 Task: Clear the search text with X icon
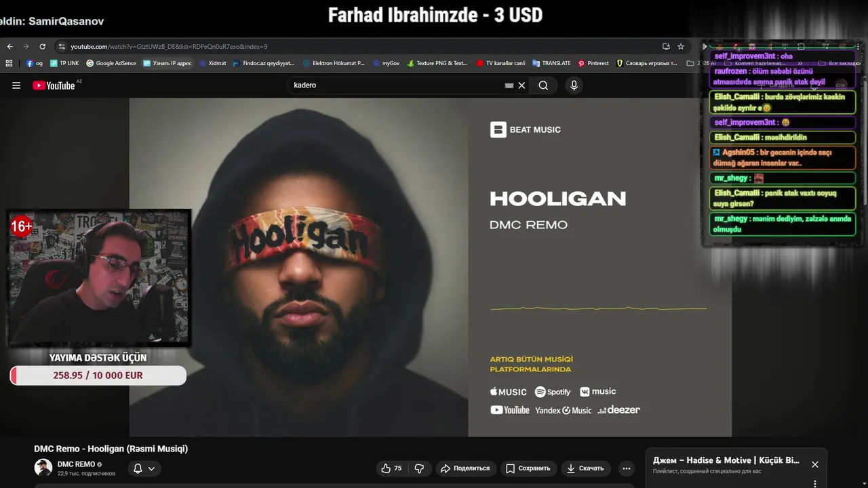521,85
